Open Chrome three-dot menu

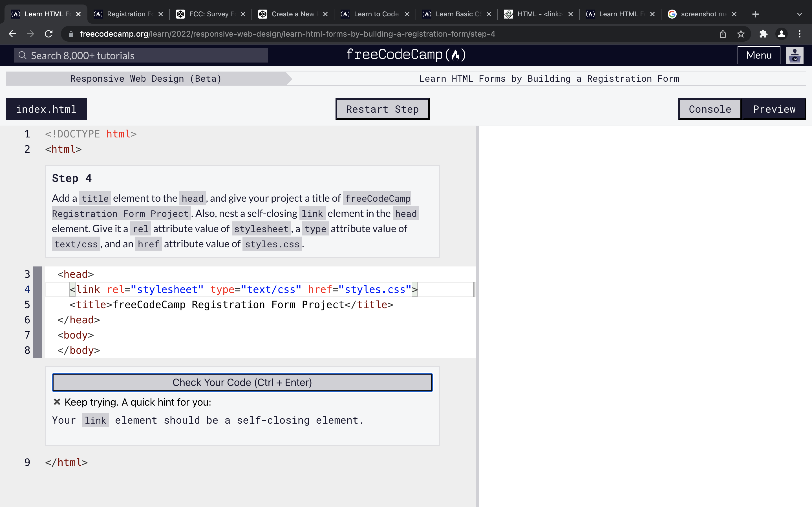[x=800, y=34]
